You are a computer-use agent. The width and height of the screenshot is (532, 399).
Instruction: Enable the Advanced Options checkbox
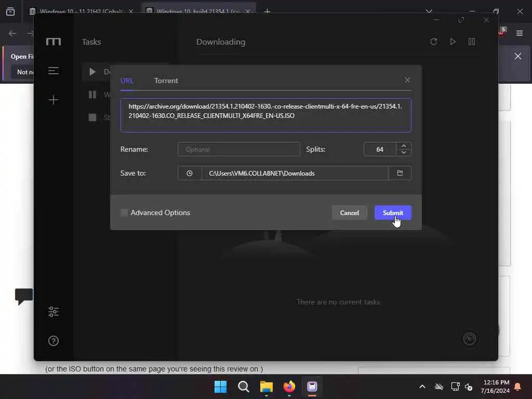(x=124, y=212)
